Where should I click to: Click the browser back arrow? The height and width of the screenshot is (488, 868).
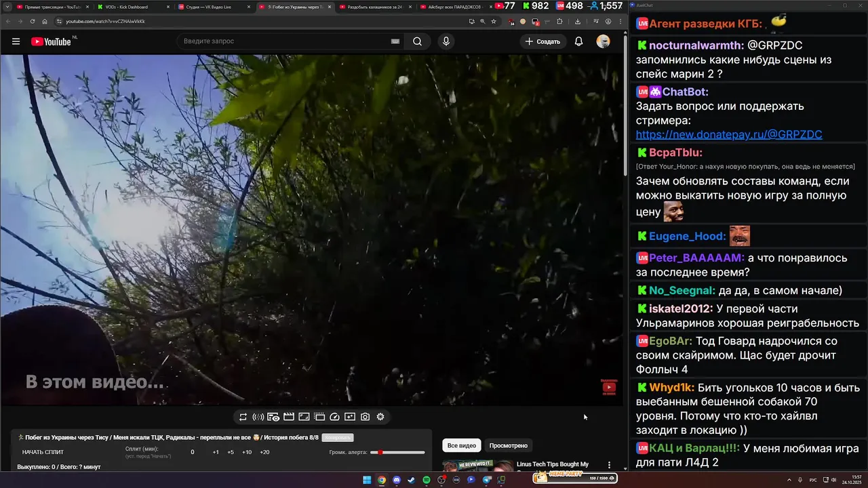8,21
